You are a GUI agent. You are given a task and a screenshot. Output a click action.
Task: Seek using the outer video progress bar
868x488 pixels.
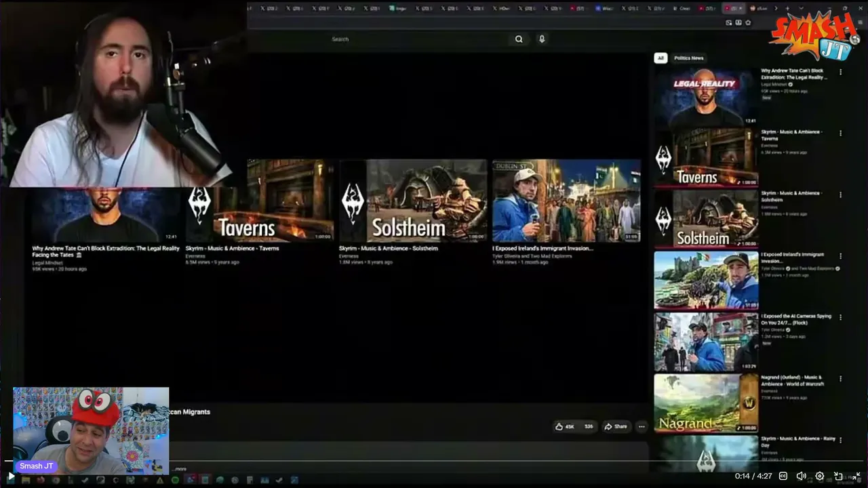(x=434, y=462)
